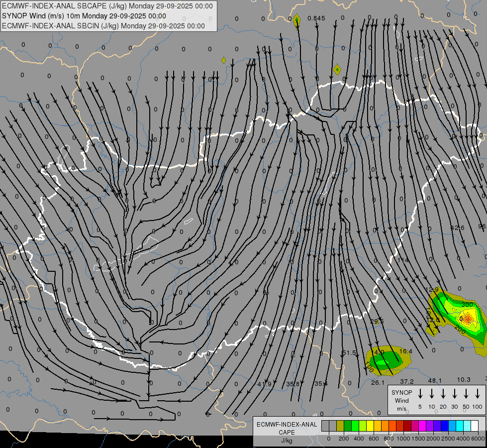
Task: Click the 10.3 value on the map
Action: click(x=464, y=380)
